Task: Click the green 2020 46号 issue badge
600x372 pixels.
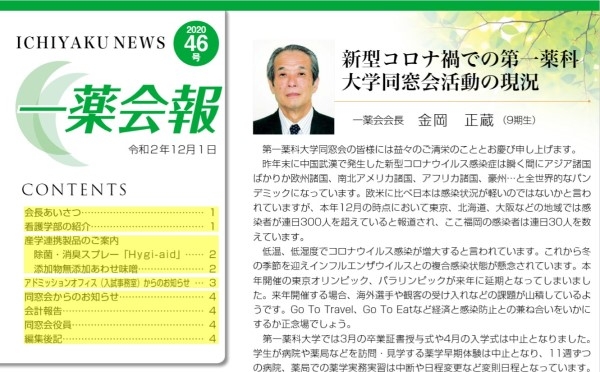Action: pos(196,44)
